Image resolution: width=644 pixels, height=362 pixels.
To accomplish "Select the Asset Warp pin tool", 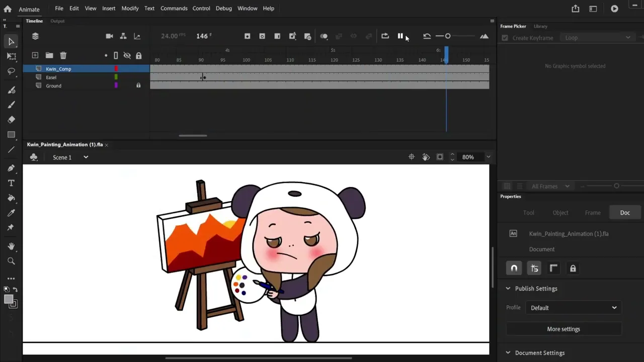I will coord(11,228).
